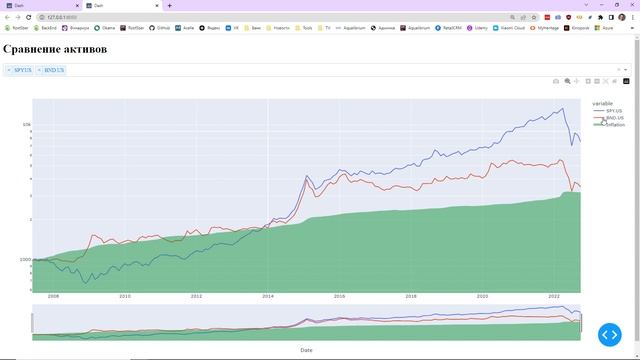Click the Zoom out modebar icon

coord(597,81)
